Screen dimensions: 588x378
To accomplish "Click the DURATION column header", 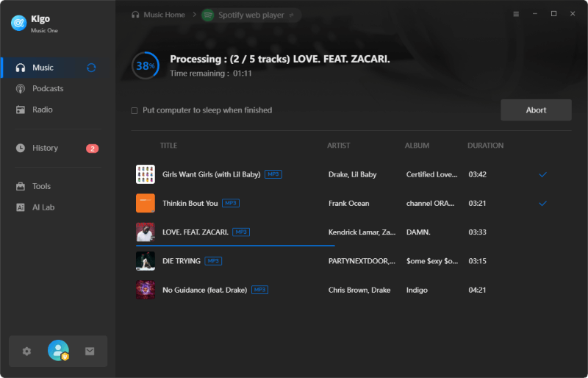I will pos(485,146).
